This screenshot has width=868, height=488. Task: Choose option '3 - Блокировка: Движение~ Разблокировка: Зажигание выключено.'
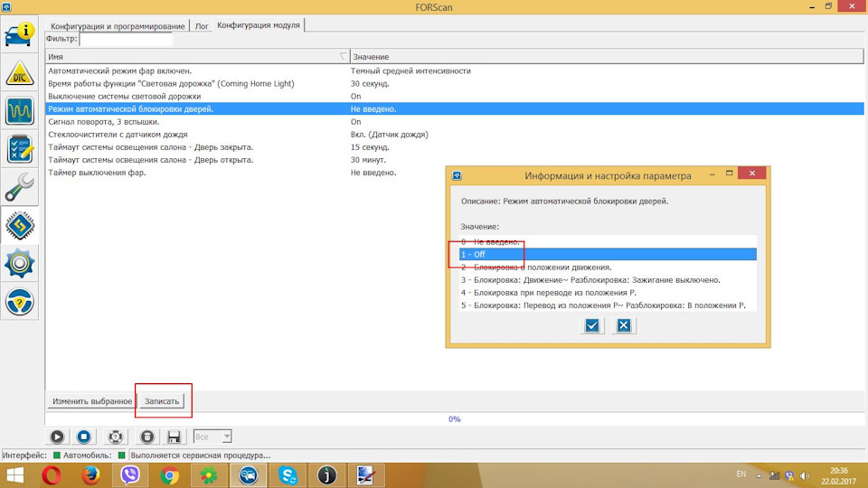tap(608, 280)
